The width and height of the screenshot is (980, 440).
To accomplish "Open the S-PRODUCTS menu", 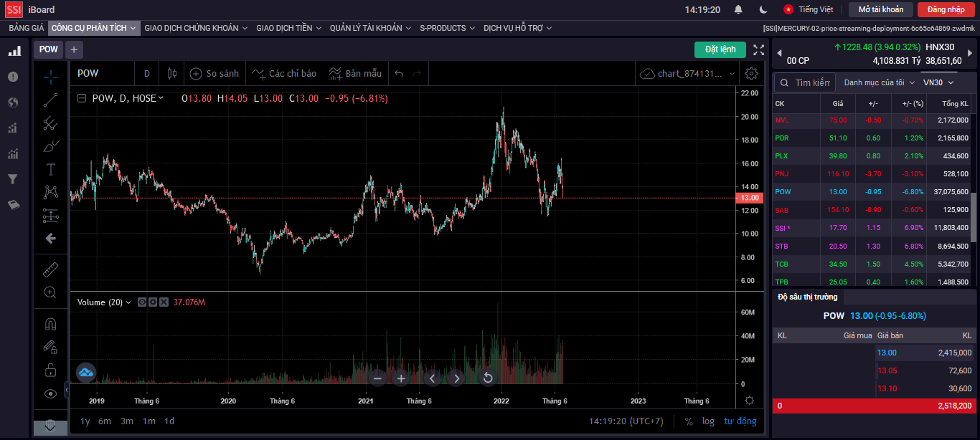I will click(x=448, y=28).
